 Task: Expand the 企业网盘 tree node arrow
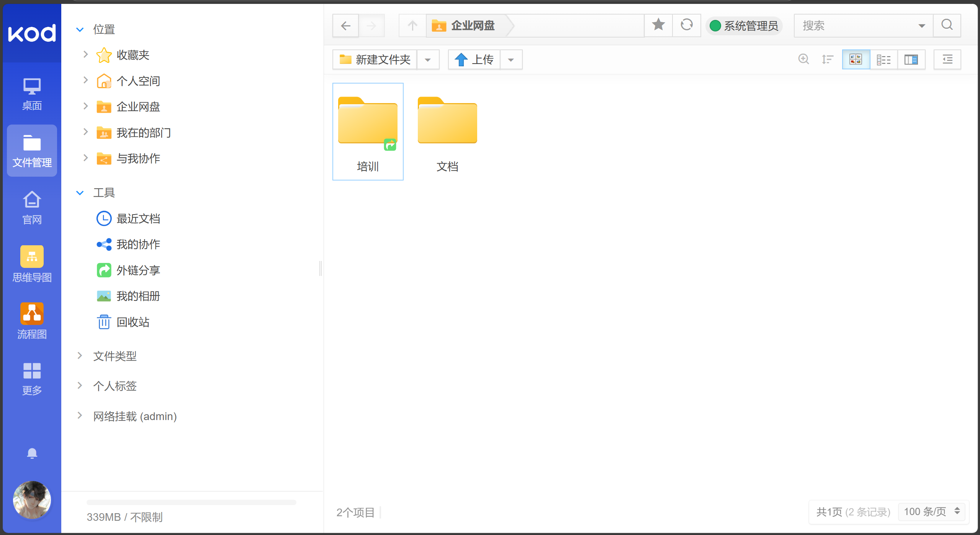click(86, 106)
